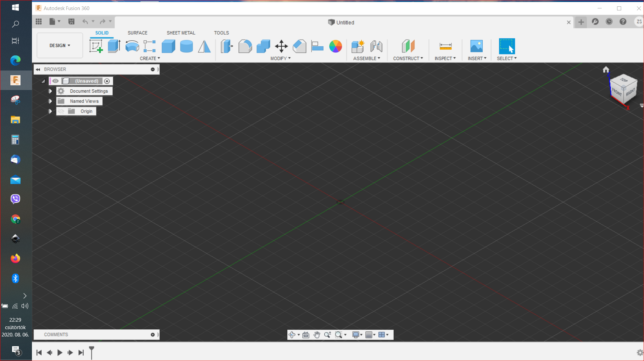Open the CONSTRUCT dropdown menu
644x361 pixels.
coord(408,58)
